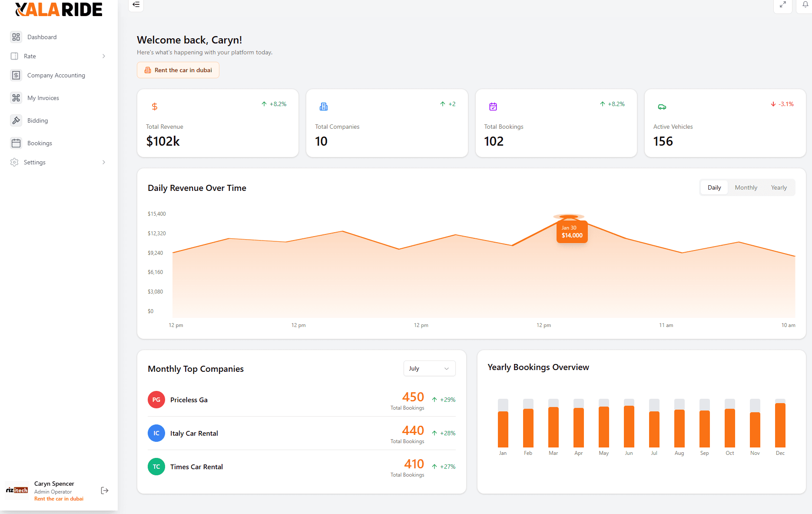812x514 pixels.
Task: Expand the Rate menu chevron
Action: [103, 56]
